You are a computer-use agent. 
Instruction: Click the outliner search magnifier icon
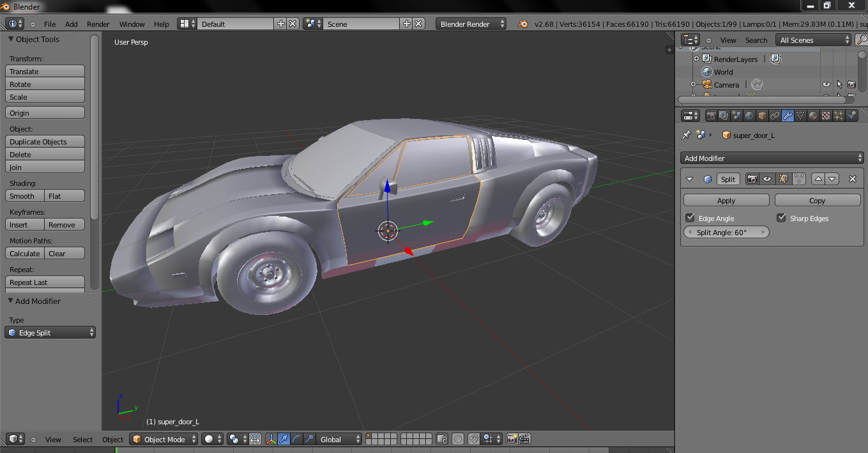(862, 40)
